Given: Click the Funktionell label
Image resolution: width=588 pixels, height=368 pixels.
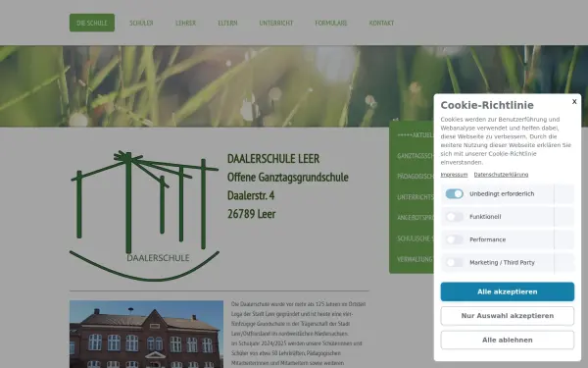Looking at the screenshot, I should pyautogui.click(x=485, y=217).
